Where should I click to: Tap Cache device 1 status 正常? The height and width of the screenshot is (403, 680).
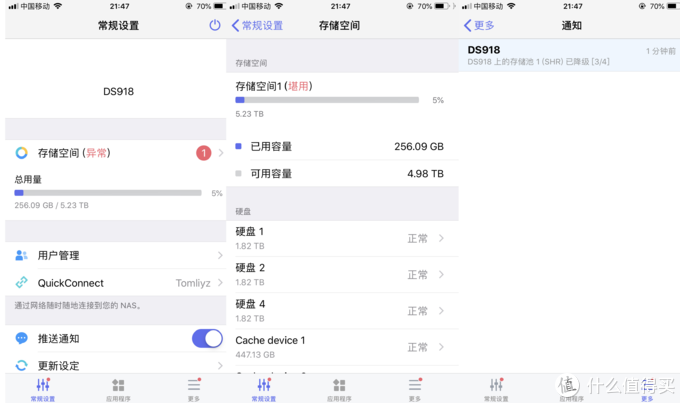[x=417, y=347]
